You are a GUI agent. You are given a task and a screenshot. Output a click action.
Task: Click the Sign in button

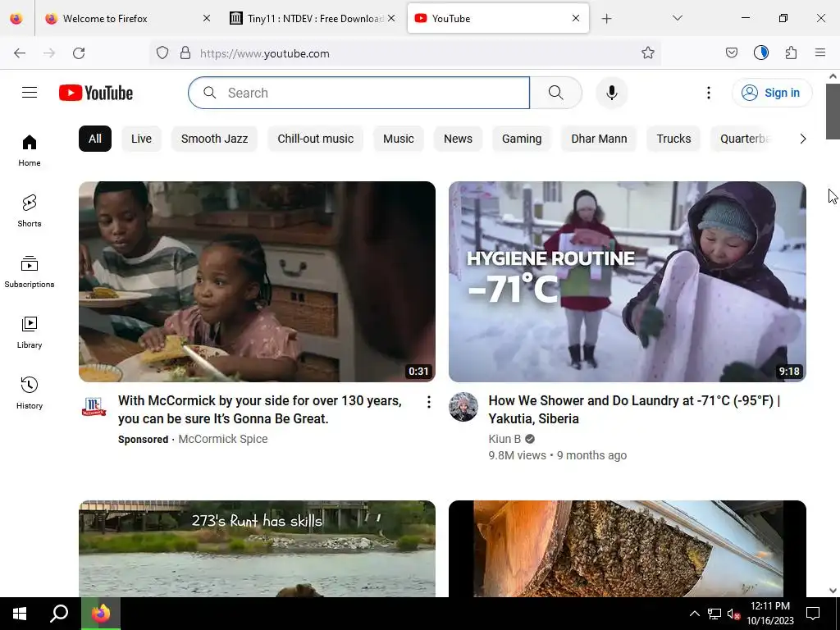point(772,93)
